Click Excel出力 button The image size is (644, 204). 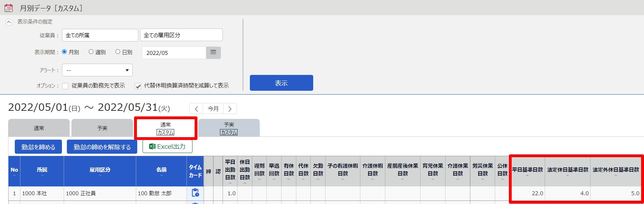(168, 146)
